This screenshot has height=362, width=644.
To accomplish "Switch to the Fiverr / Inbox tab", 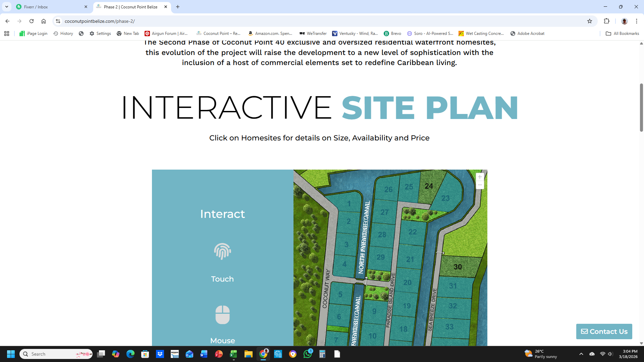I will (x=50, y=7).
